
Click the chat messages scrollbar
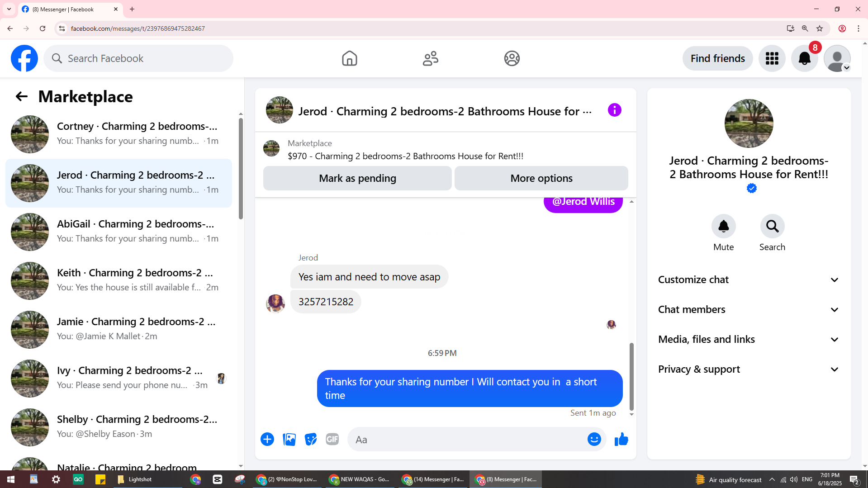point(631,376)
